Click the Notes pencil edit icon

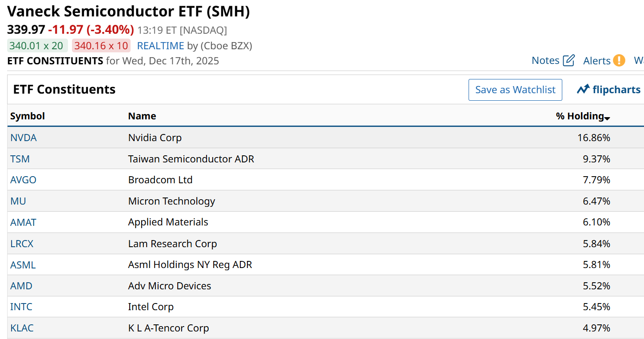(x=568, y=60)
